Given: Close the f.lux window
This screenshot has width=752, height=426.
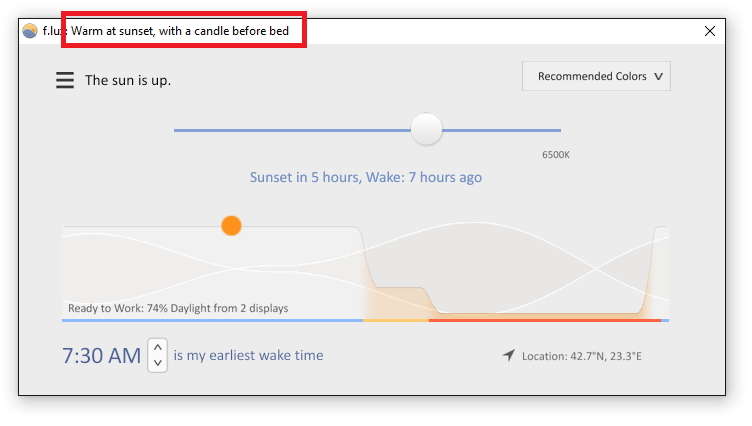Looking at the screenshot, I should (710, 31).
